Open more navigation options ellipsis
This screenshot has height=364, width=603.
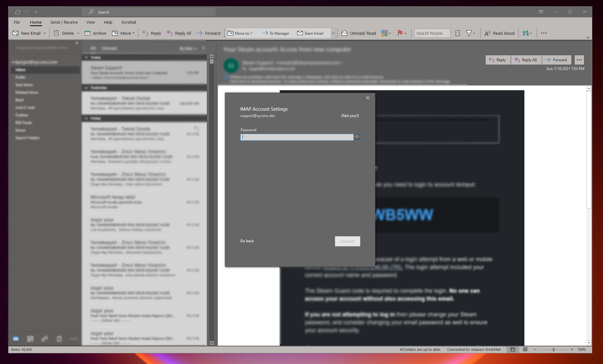(74, 339)
